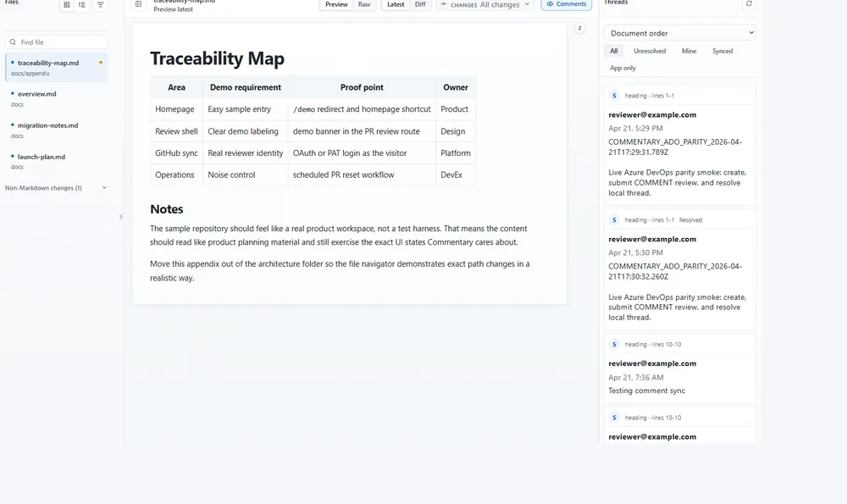The height and width of the screenshot is (504, 847).
Task: Open launch-plan.md file
Action: pyautogui.click(x=56, y=162)
